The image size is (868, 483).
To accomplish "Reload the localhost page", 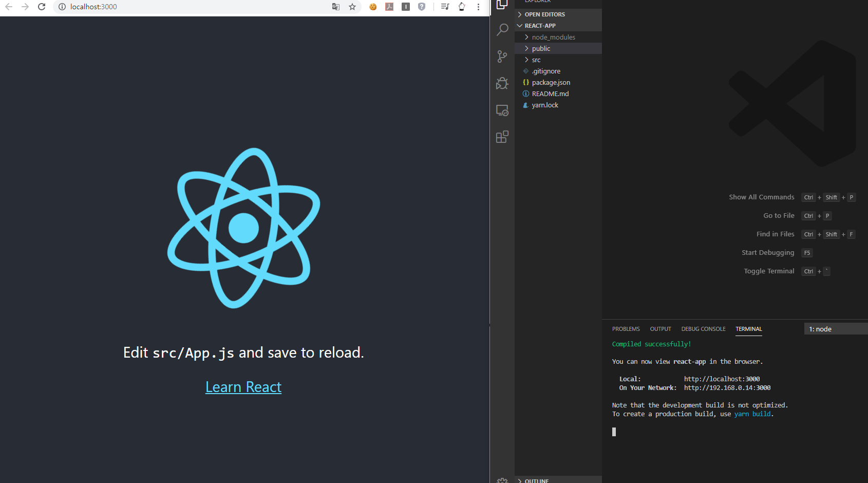I will [x=42, y=7].
